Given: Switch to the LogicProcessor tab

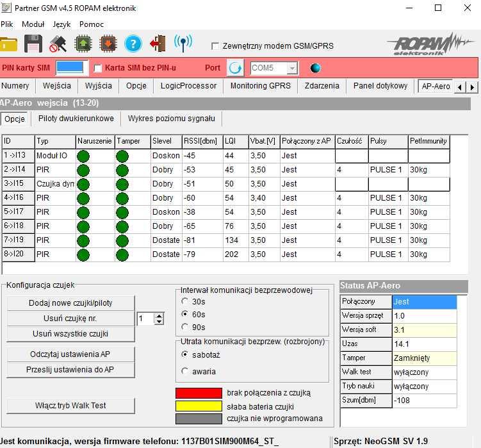Looking at the screenshot, I should 188,86.
